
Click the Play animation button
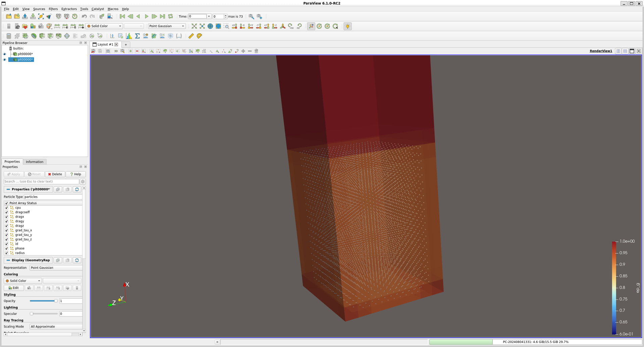click(x=146, y=16)
